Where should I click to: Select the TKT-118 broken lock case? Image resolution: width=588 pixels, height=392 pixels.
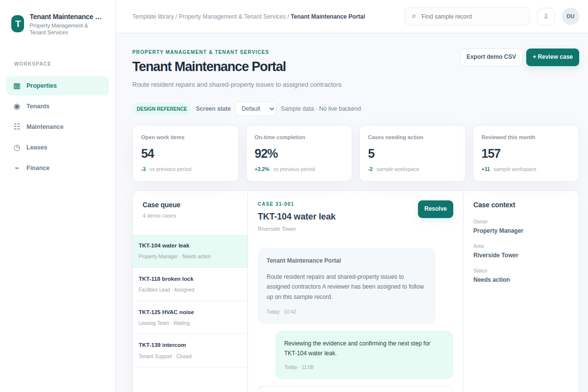190,285
